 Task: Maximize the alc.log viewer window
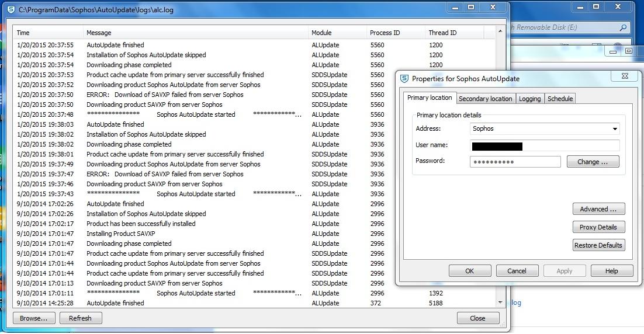click(x=471, y=7)
